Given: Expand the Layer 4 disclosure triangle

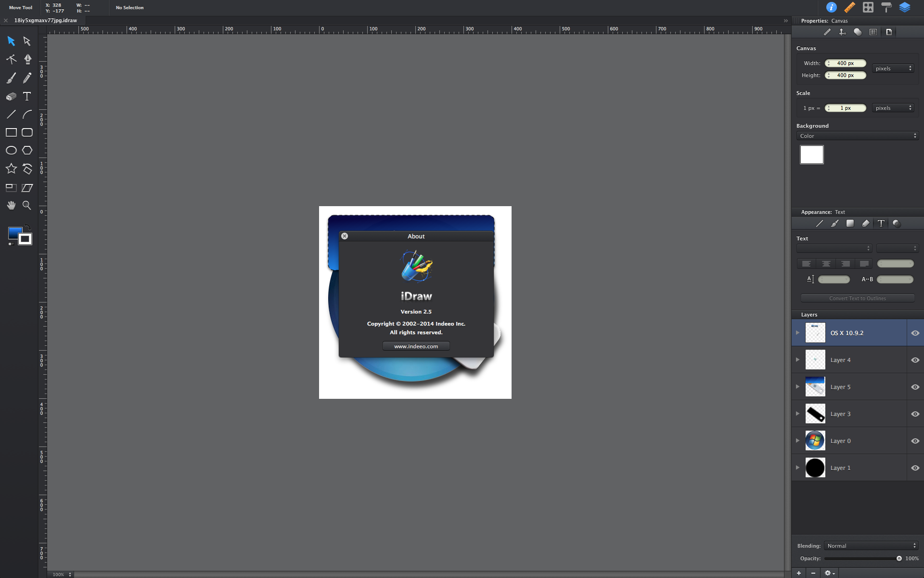Looking at the screenshot, I should 797,360.
